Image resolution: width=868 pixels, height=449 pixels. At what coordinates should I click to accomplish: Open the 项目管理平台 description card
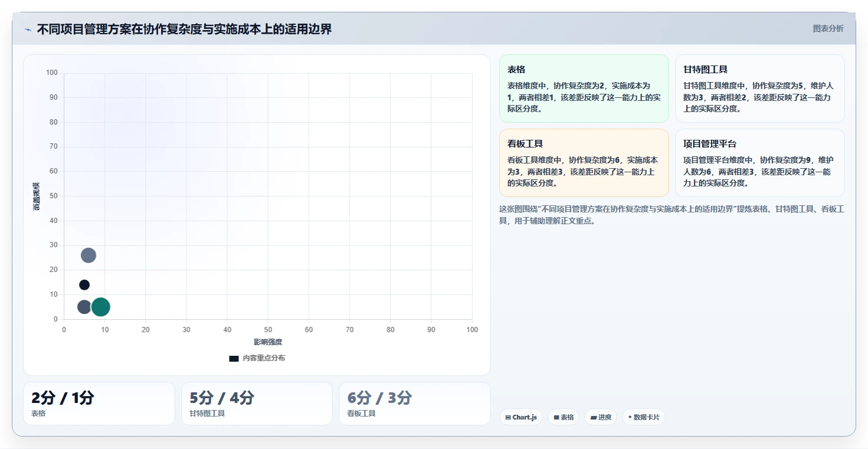tap(759, 163)
